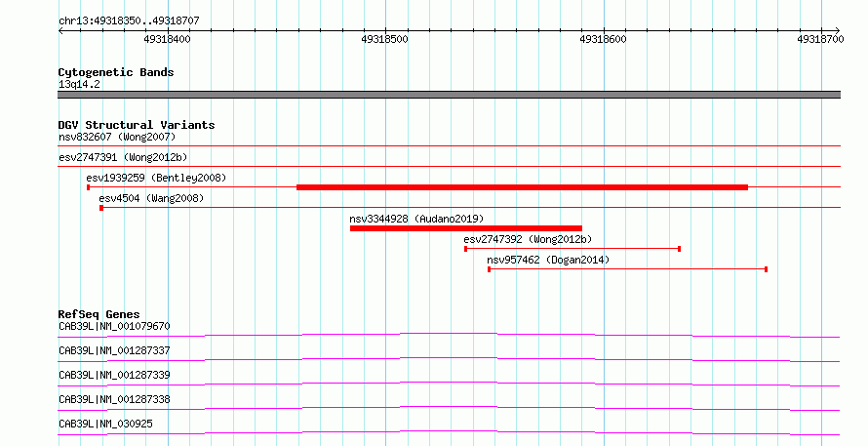This screenshot has width=868, height=446.
Task: Open transcript CAB39L|NM_001287339 label
Action: [114, 375]
